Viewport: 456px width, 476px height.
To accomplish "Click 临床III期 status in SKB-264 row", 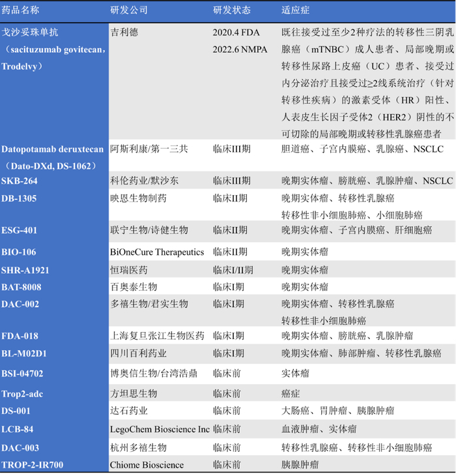I will [x=232, y=181].
